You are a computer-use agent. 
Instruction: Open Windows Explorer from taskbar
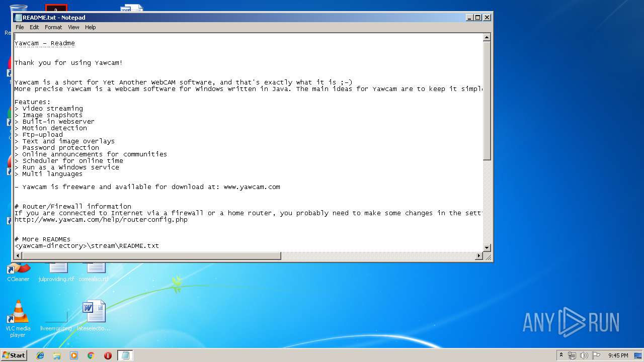[x=57, y=355]
